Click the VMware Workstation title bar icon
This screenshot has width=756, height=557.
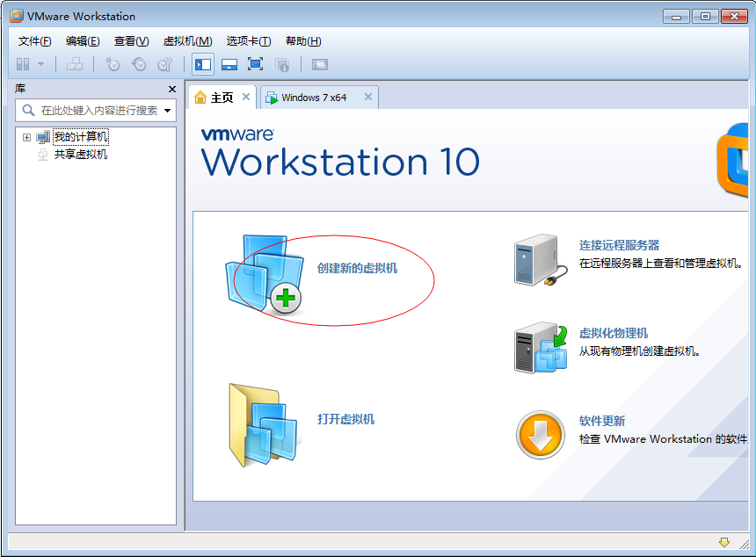pos(17,16)
